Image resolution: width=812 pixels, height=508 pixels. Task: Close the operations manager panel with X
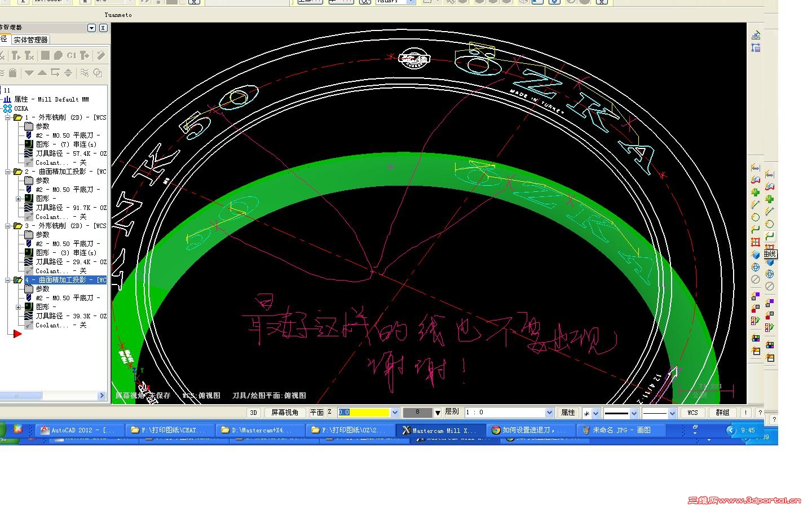[103, 28]
